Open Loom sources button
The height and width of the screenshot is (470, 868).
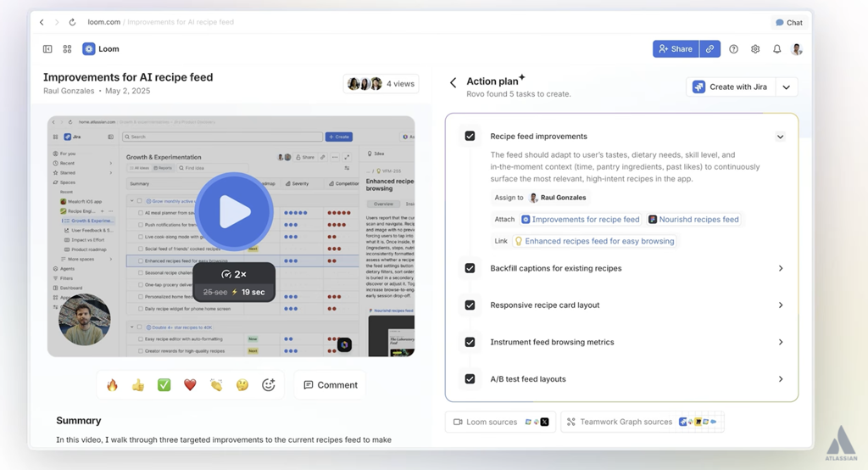coord(500,422)
